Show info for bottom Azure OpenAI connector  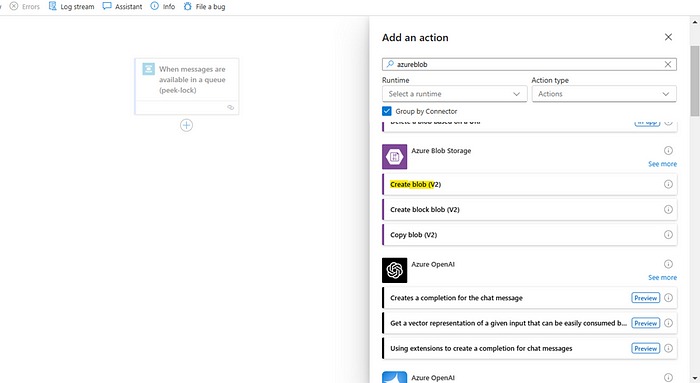668,378
